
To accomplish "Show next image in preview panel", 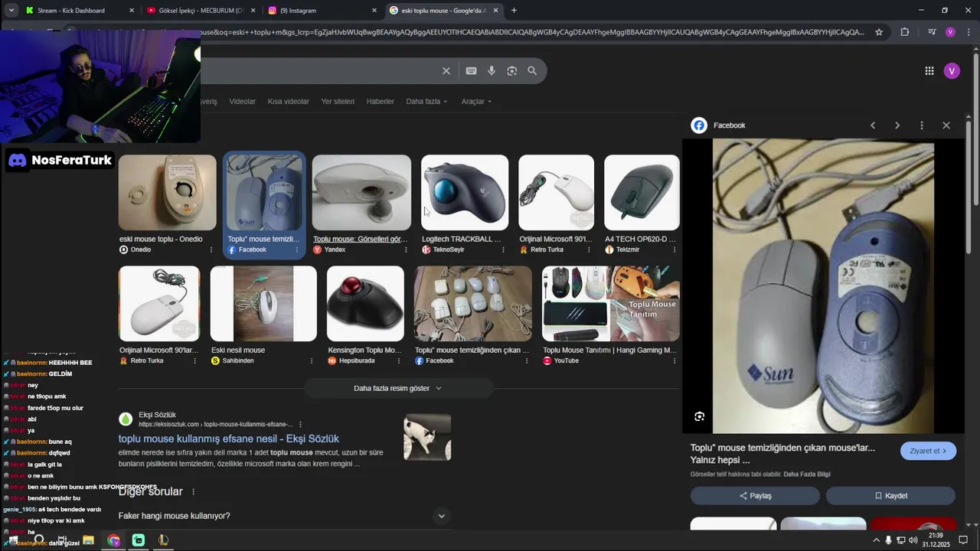I will tap(897, 126).
